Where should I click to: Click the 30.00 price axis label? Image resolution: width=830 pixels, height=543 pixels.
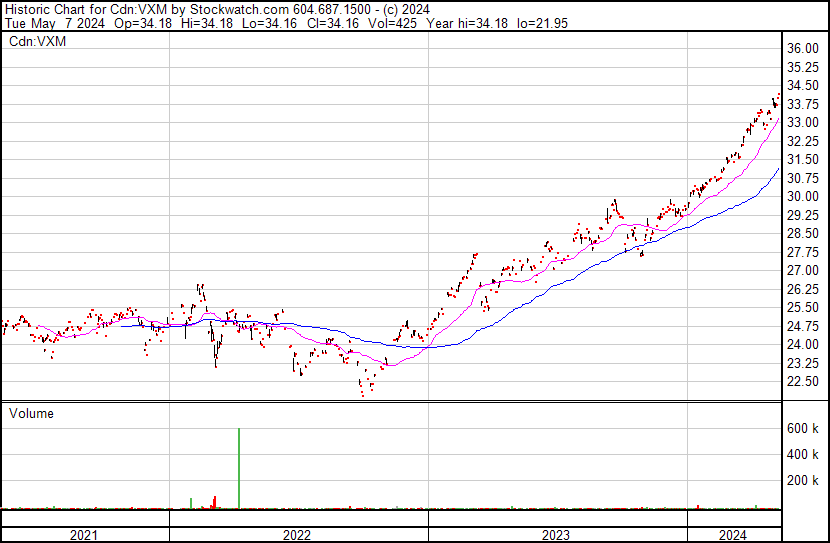coord(803,197)
